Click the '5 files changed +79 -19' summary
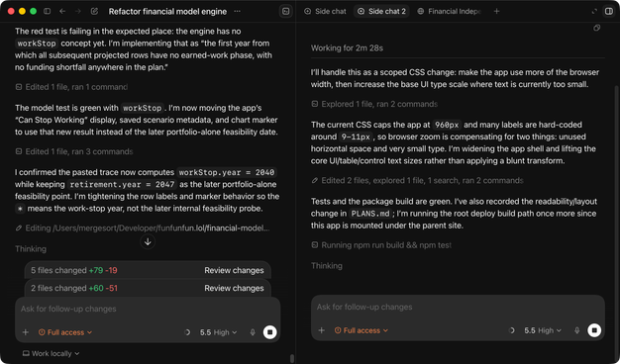Screen dimensions: 620x364 [74, 270]
